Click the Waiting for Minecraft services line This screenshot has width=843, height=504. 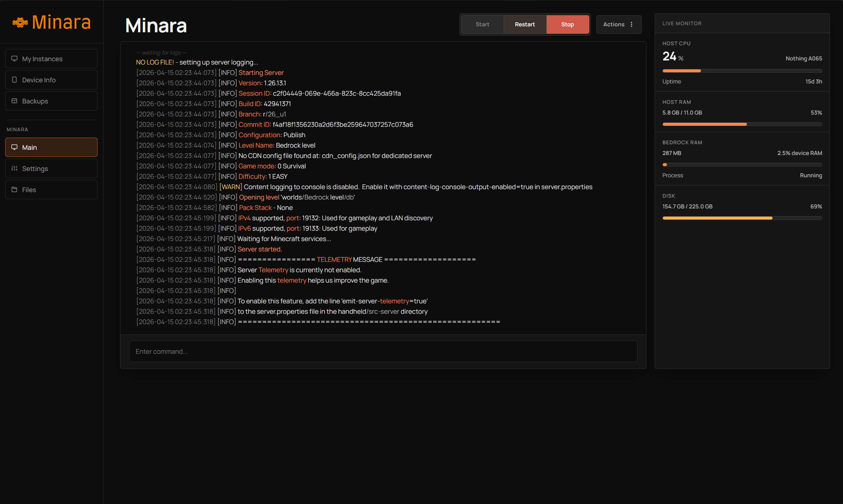point(234,239)
